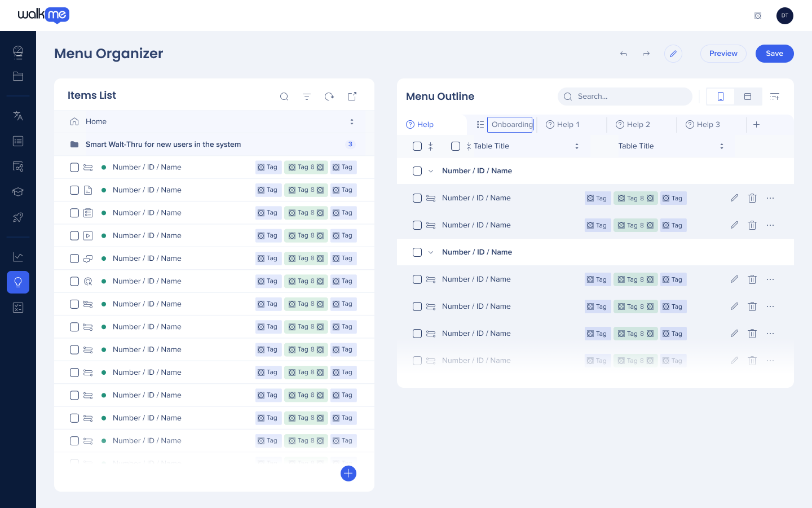Image resolution: width=812 pixels, height=508 pixels.
Task: Click the Preview button
Action: (723, 54)
